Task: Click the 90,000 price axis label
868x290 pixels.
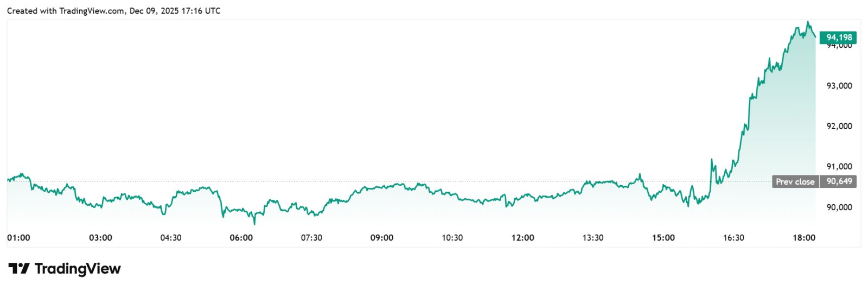Action: [839, 207]
